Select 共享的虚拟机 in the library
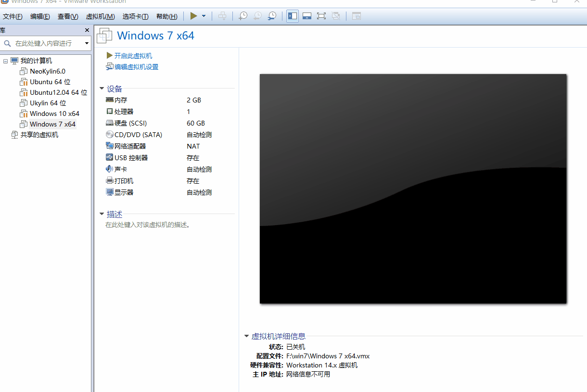The image size is (587, 392). click(39, 135)
